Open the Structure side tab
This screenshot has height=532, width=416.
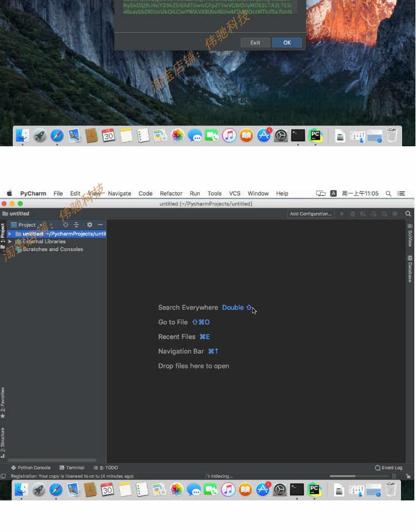[x=3, y=442]
